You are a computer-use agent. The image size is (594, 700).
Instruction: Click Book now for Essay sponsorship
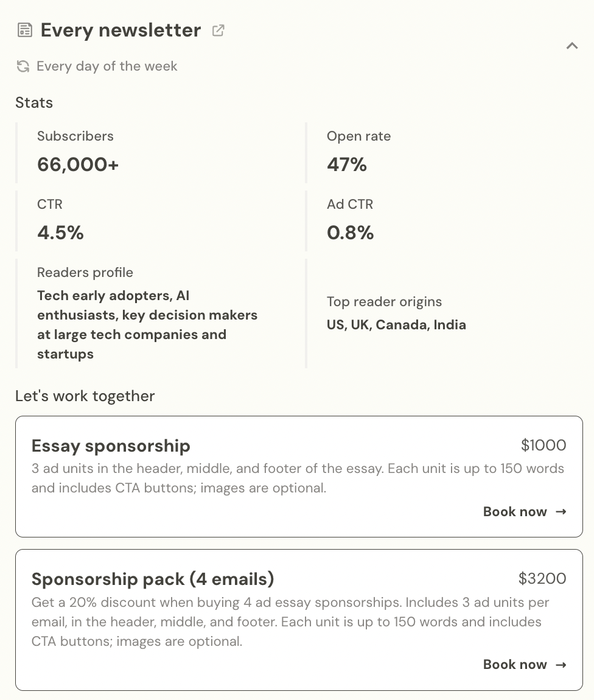point(515,512)
